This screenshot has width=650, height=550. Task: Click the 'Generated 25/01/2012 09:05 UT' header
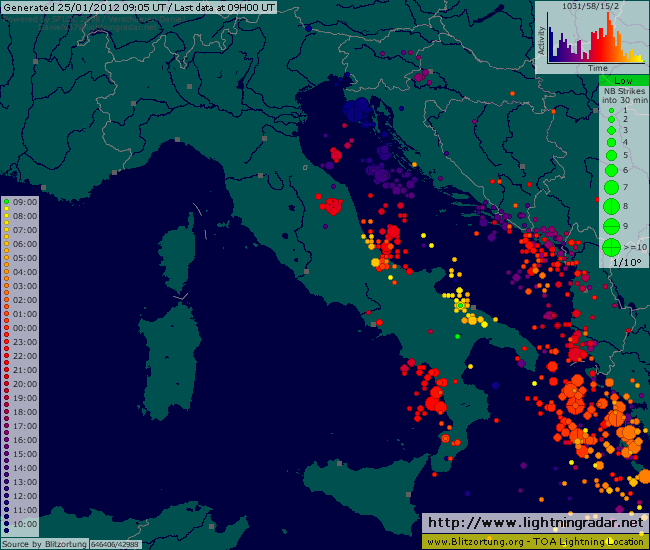tap(85, 7)
